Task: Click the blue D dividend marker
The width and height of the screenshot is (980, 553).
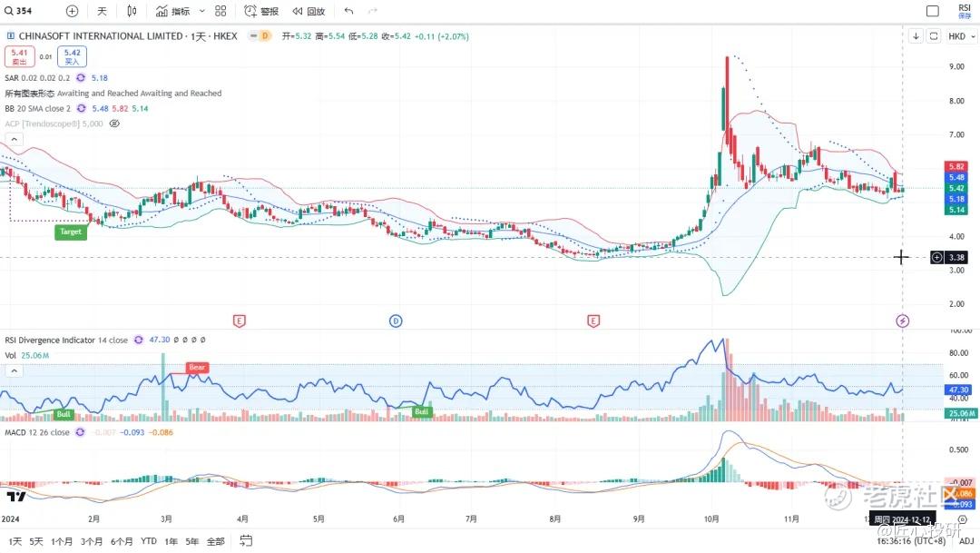Action: [x=396, y=321]
